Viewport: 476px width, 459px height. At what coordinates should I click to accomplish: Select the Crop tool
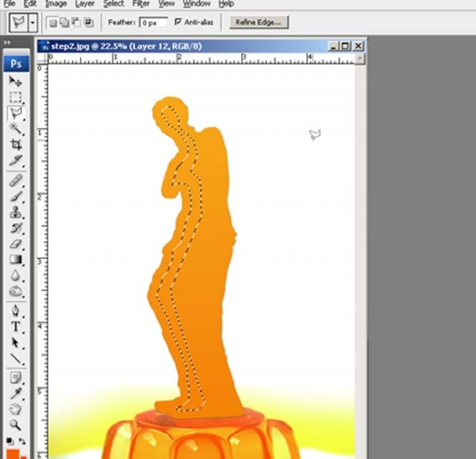[16, 145]
